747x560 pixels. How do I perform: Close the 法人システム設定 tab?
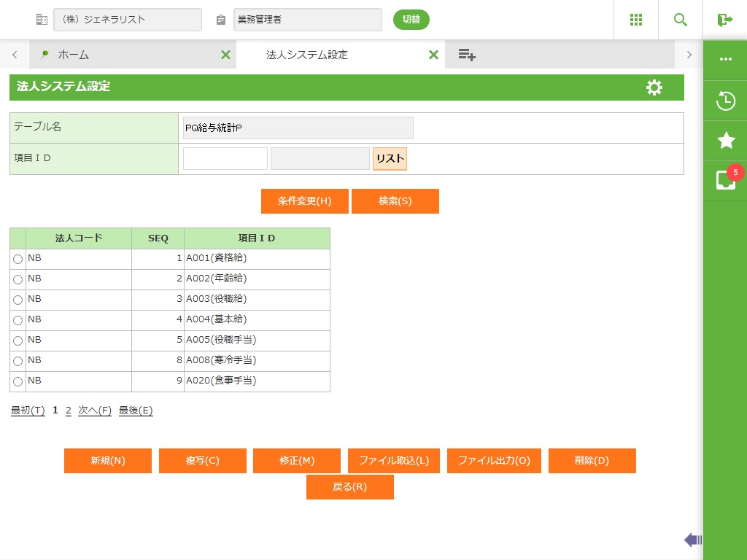433,55
